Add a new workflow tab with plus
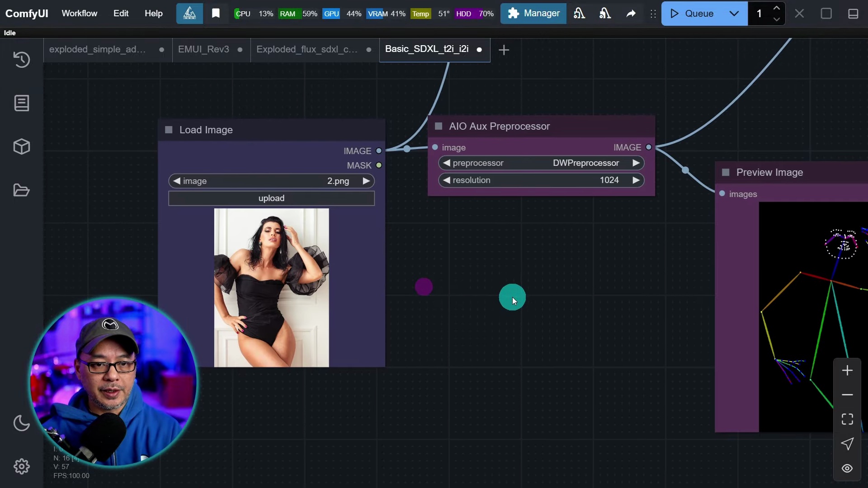Screen dimensions: 868x488 coord(504,50)
